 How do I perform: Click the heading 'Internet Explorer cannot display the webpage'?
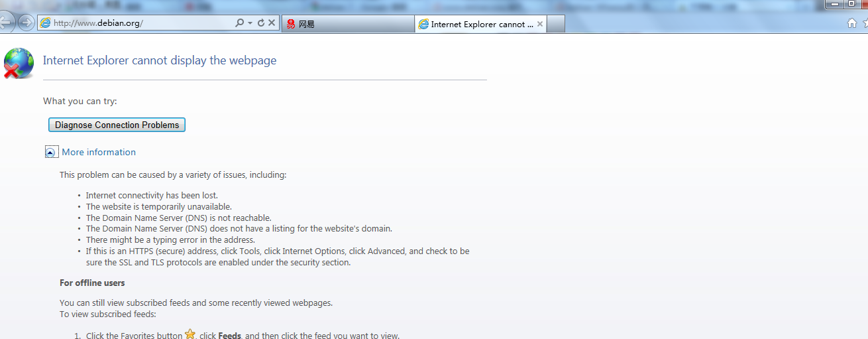[x=160, y=60]
